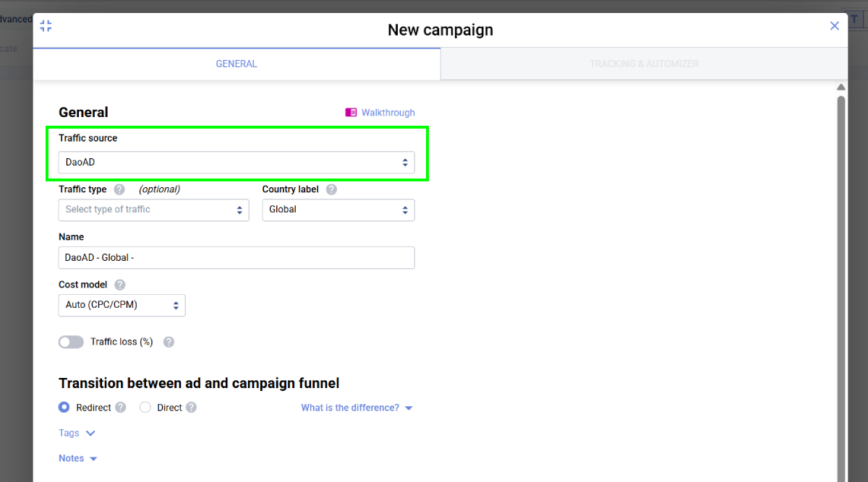The height and width of the screenshot is (482, 868).
Task: Click the scrollbar up arrow
Action: (x=841, y=87)
